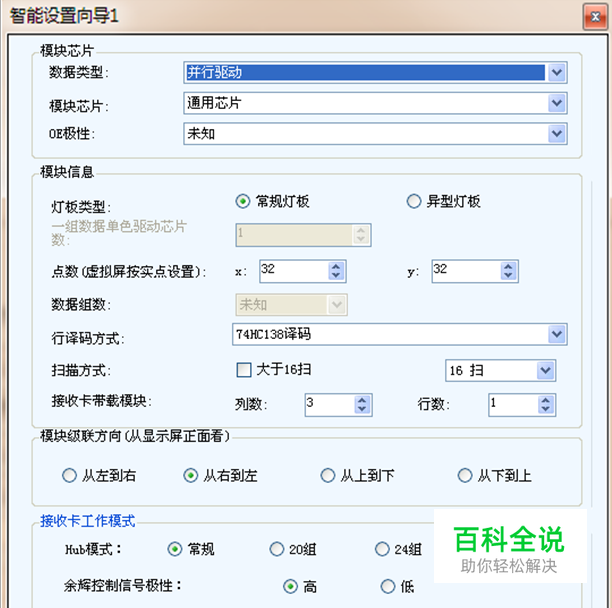Screen dimensions: 612x608
Task: Open the OE极性 dropdown showing 未知
Action: (375, 134)
